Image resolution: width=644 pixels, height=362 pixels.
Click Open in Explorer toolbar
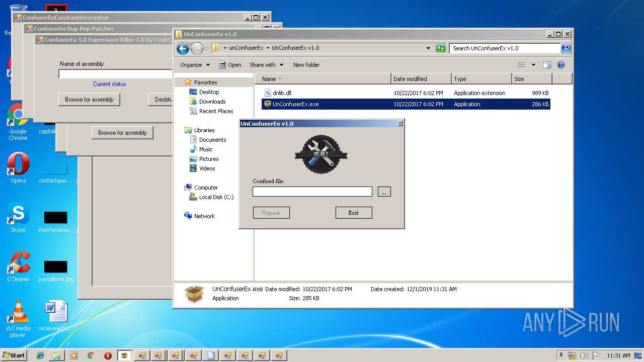pos(230,65)
